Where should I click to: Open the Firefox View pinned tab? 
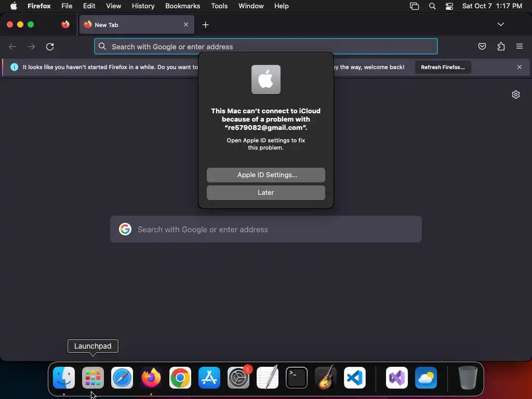(x=65, y=24)
